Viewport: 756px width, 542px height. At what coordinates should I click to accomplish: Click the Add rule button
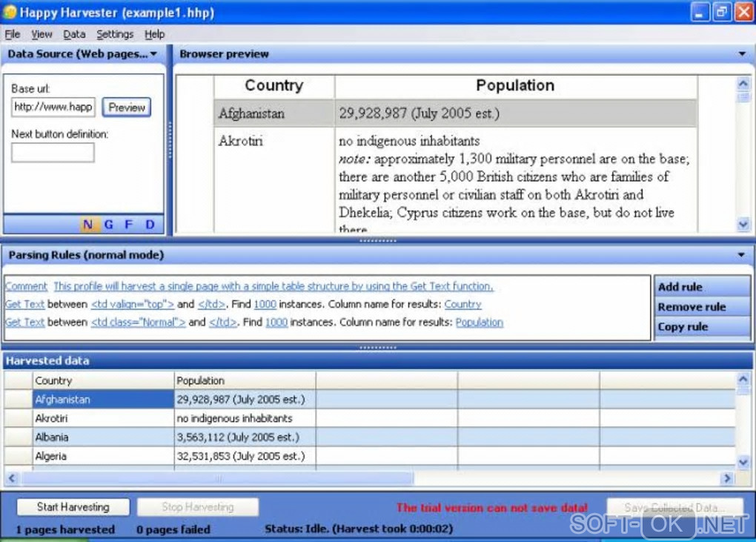coord(701,287)
